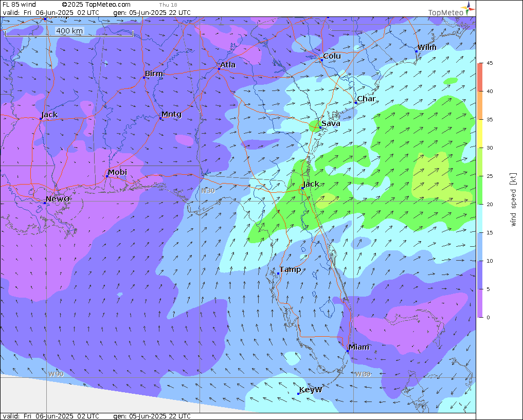Click the bottom gen: 05-Jun-2025 22 UTC text
This screenshot has height=420, width=523.
[x=152, y=416]
